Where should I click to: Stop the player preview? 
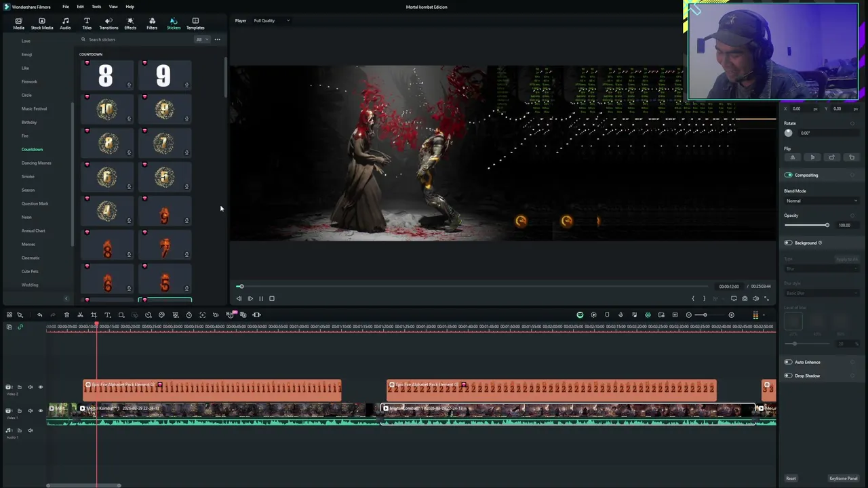click(272, 299)
